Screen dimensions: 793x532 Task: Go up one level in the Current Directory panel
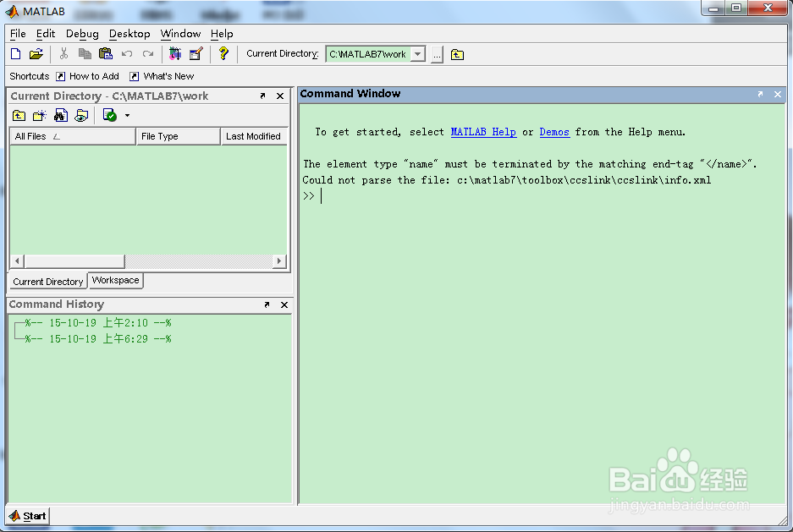(x=19, y=116)
